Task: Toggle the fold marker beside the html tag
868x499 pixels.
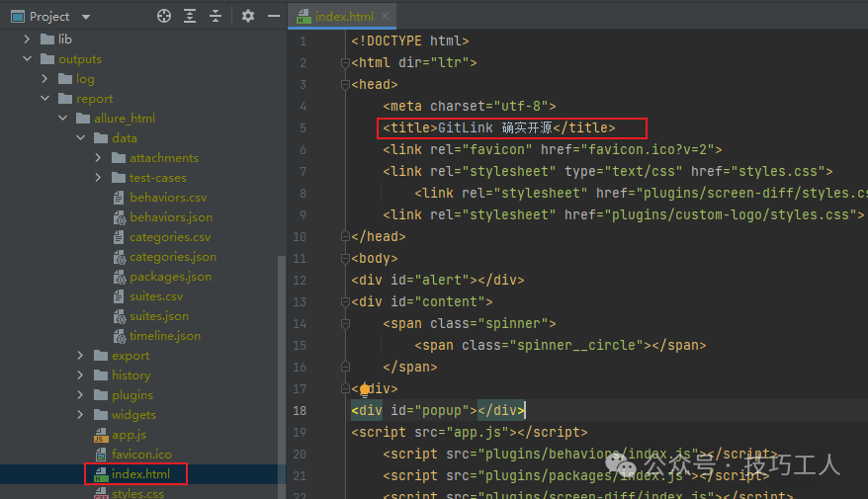Action: 345,63
